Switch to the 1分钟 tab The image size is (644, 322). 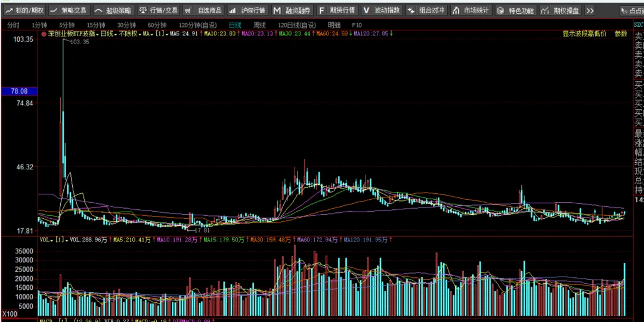click(x=39, y=25)
